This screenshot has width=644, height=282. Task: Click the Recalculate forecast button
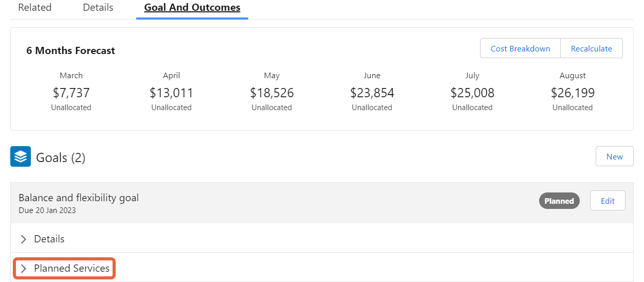pos(592,48)
